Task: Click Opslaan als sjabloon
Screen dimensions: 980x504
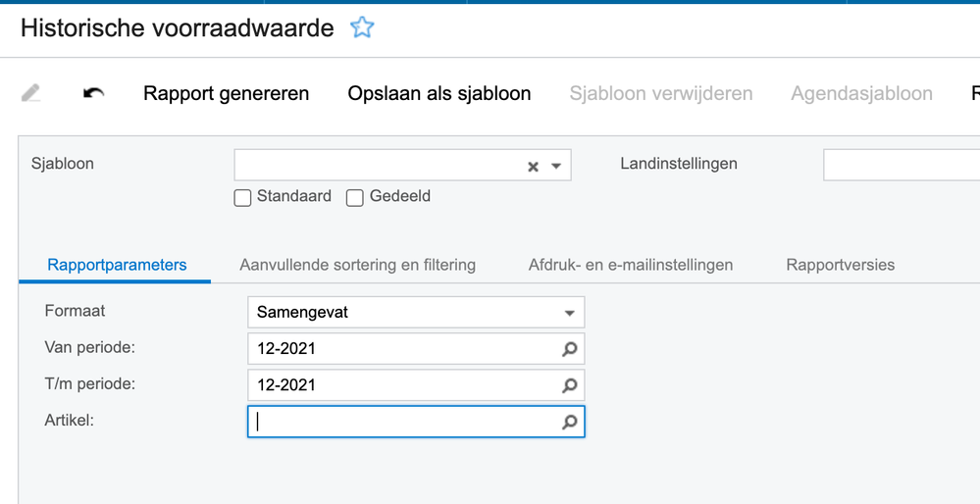Action: pyautogui.click(x=439, y=94)
